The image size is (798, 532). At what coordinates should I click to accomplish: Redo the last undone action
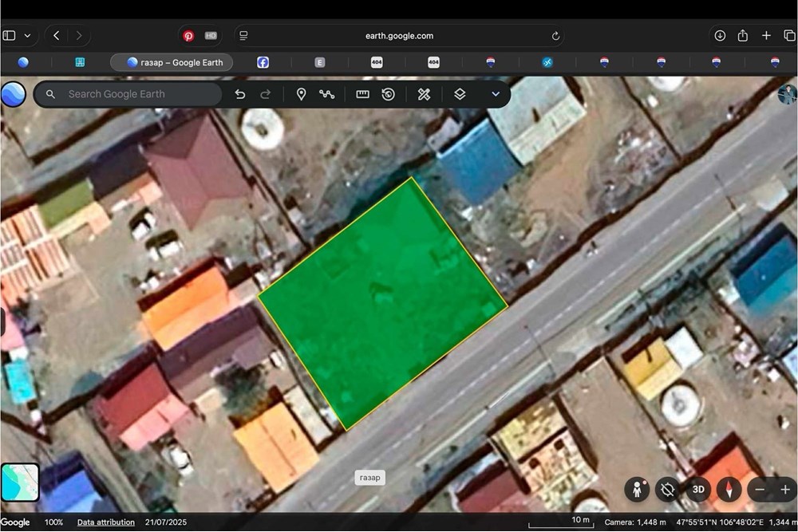click(265, 94)
